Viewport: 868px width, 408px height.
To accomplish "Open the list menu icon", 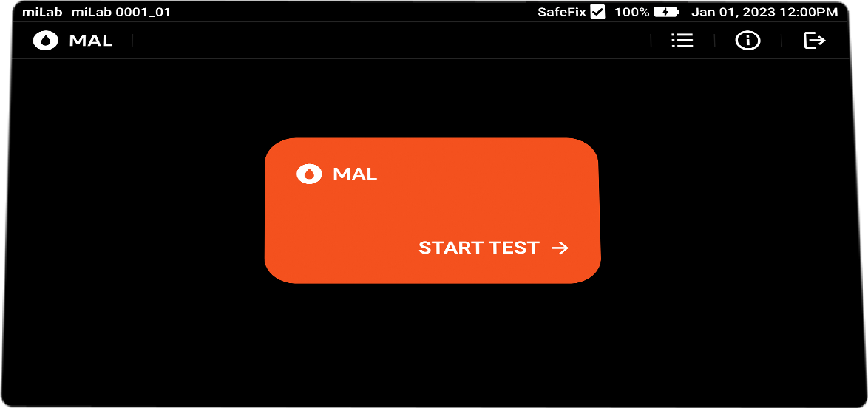I will coord(682,41).
